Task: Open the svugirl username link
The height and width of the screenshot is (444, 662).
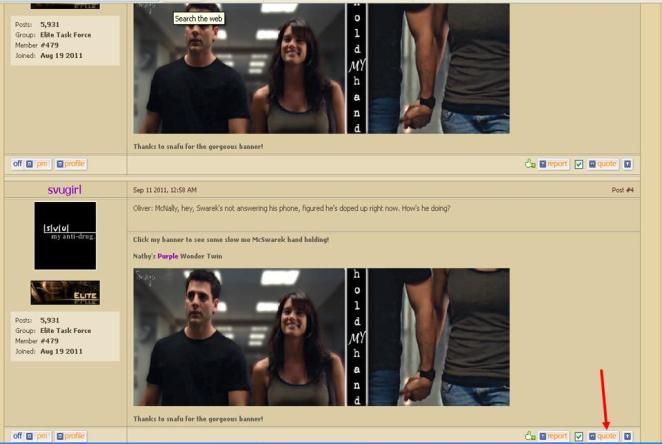Action: pyautogui.click(x=66, y=189)
